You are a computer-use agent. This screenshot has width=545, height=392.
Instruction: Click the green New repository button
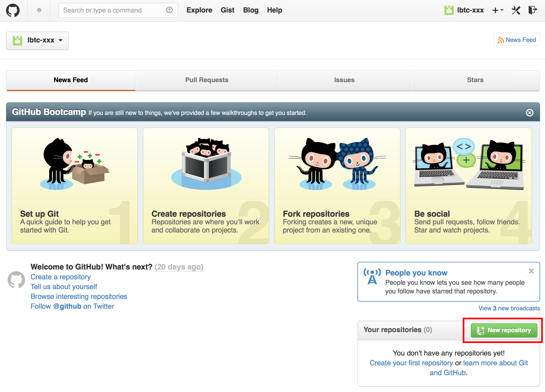pos(504,330)
